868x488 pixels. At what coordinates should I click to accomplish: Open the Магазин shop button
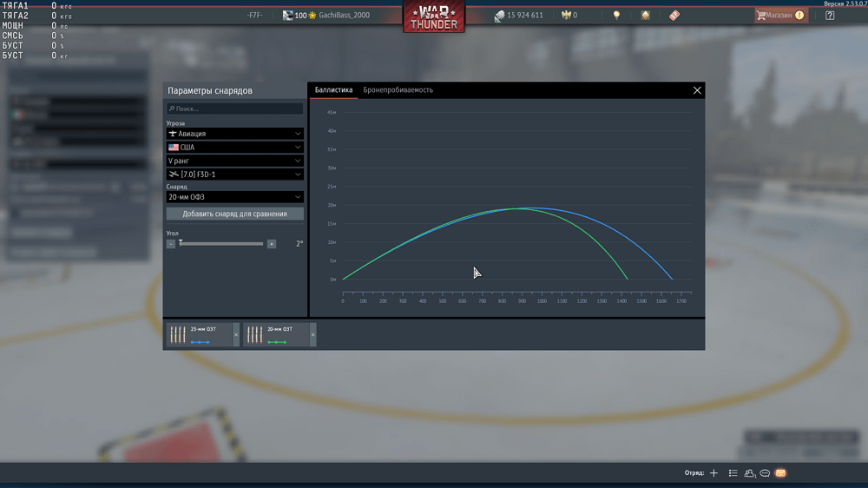[x=780, y=16]
